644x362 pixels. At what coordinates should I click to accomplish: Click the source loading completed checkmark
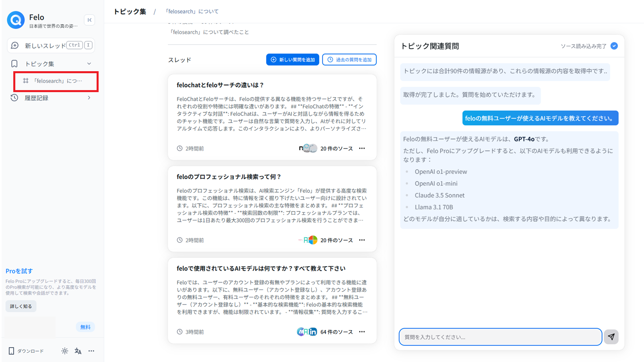(614, 46)
